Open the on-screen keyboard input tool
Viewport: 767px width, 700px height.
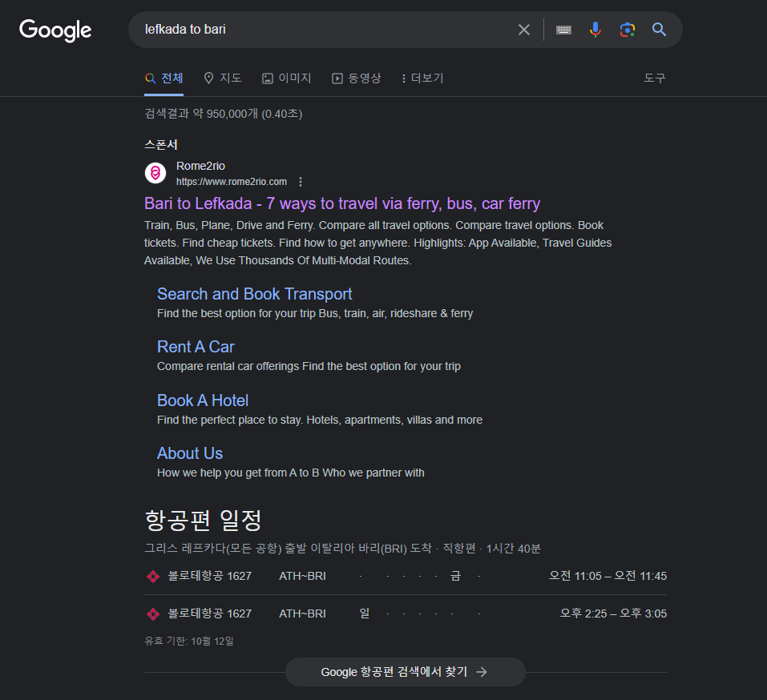(x=563, y=30)
